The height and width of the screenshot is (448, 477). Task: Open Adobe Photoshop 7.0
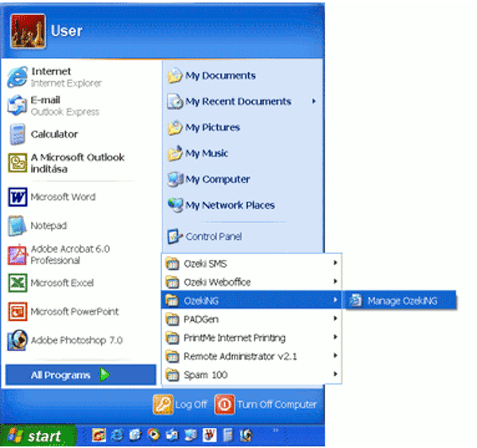(x=64, y=340)
